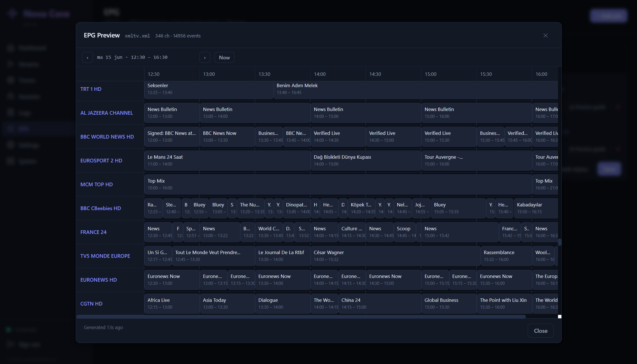Open the EUROSPORT 2 HD channel

[x=101, y=160]
